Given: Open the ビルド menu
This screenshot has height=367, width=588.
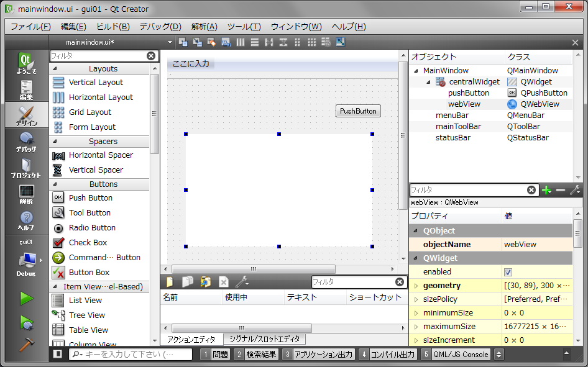Looking at the screenshot, I should [112, 26].
